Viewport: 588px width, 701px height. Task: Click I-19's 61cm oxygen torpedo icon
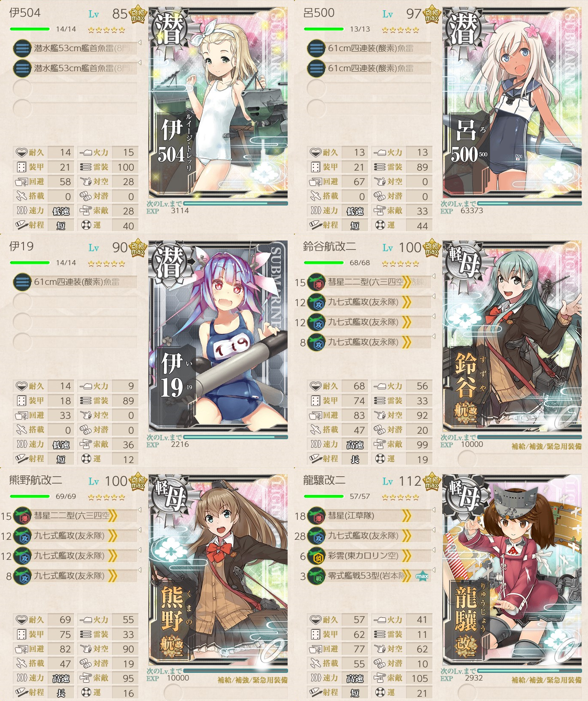[22, 282]
